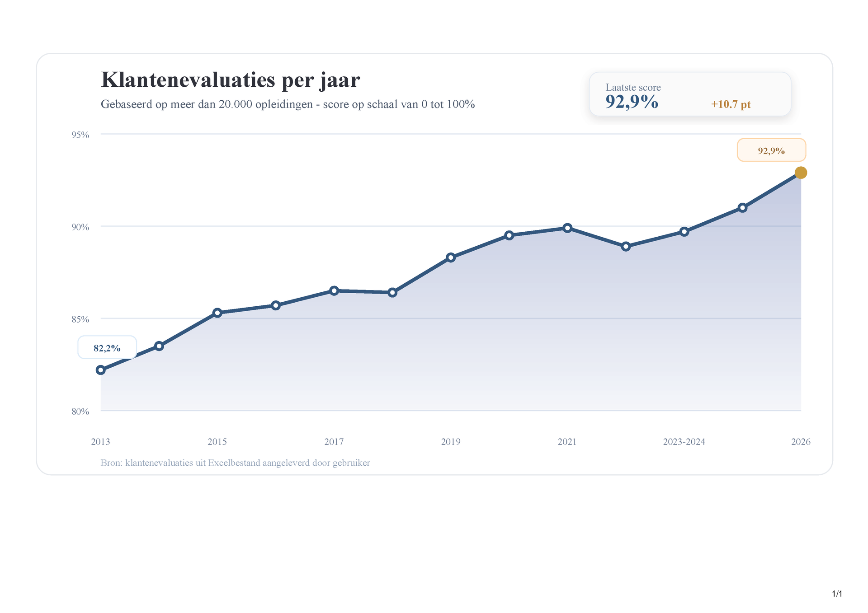Click the large 92,9% score value

tap(632, 102)
